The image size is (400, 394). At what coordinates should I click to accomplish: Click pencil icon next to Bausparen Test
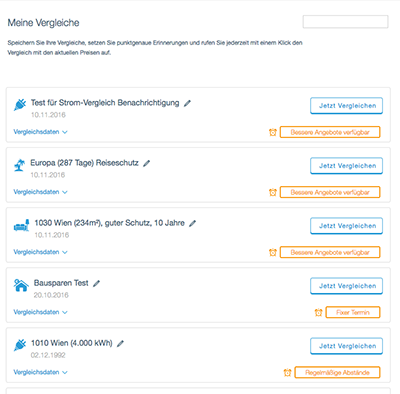[96, 283]
